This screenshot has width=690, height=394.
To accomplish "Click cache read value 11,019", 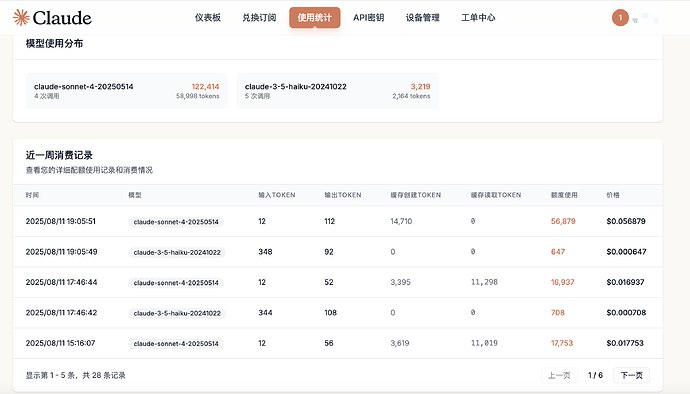I will (484, 343).
